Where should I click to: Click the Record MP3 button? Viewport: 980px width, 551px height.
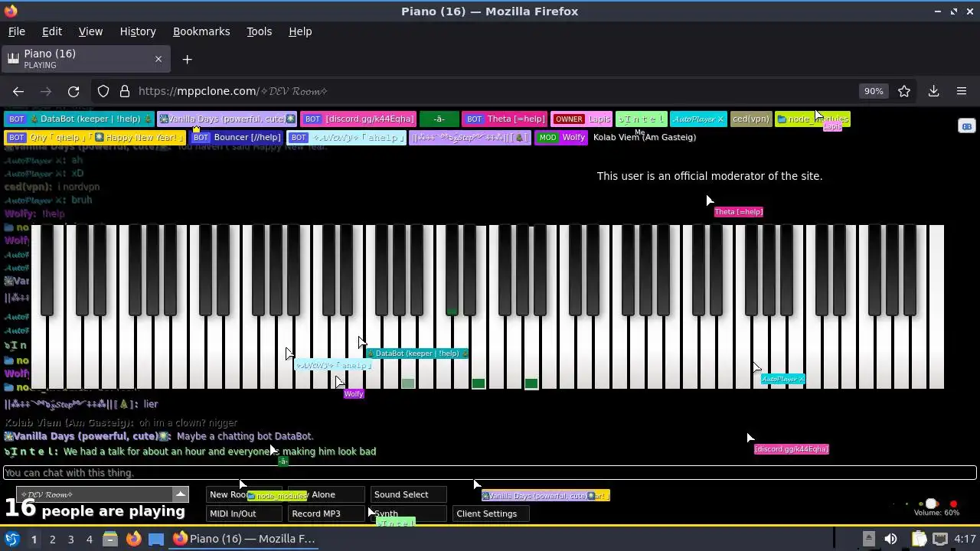pyautogui.click(x=327, y=514)
